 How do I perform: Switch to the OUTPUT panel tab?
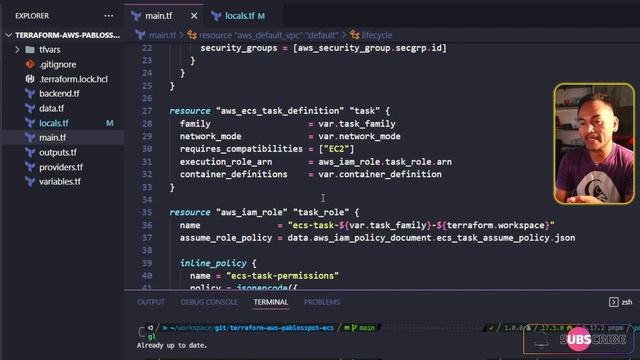click(151, 302)
